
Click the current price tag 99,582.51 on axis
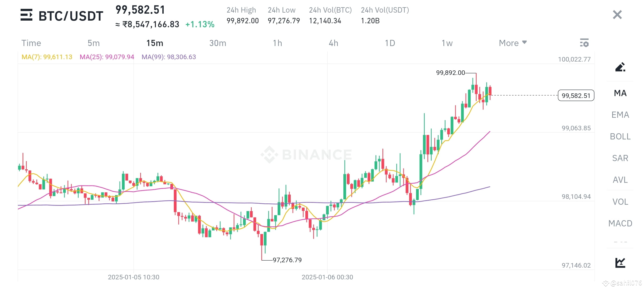pos(576,96)
